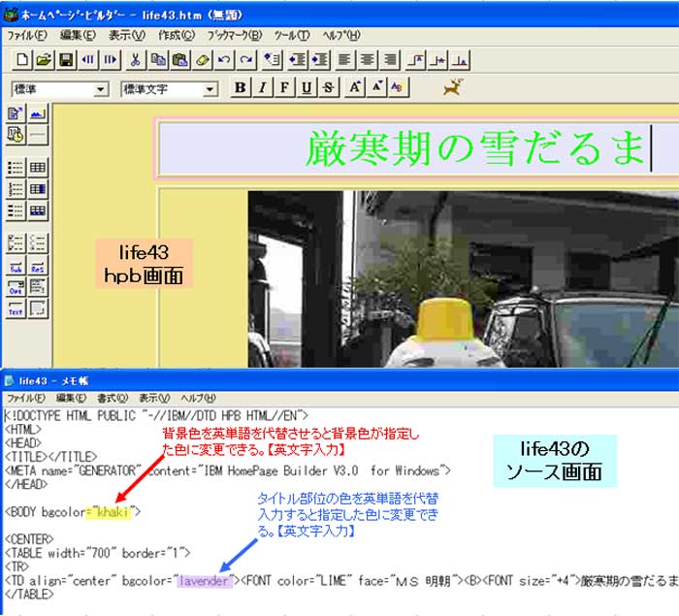Image resolution: width=679 pixels, height=616 pixels.
Task: Click the title text 厳寒期の雪だるま
Action: (475, 149)
